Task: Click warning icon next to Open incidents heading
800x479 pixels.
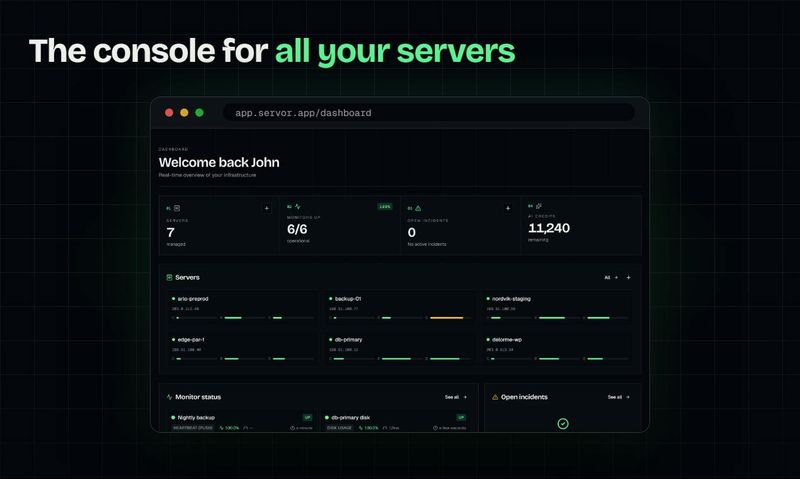Action: click(x=495, y=397)
